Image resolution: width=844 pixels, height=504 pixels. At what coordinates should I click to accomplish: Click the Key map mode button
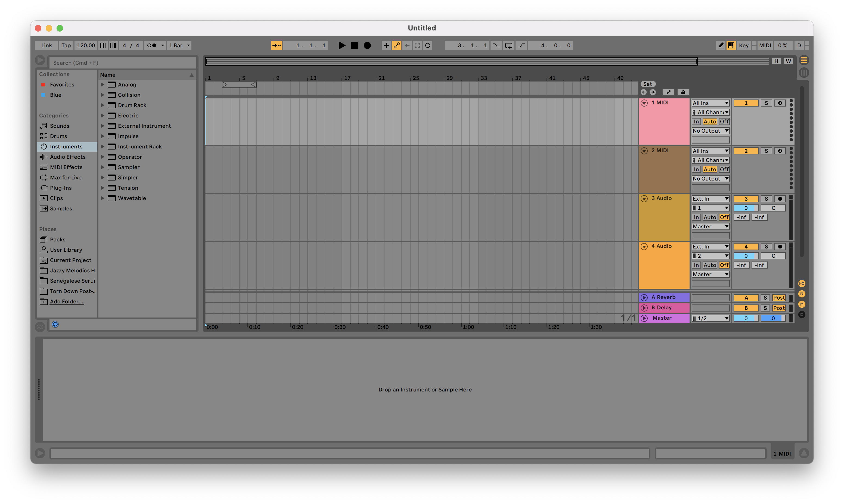tap(743, 45)
